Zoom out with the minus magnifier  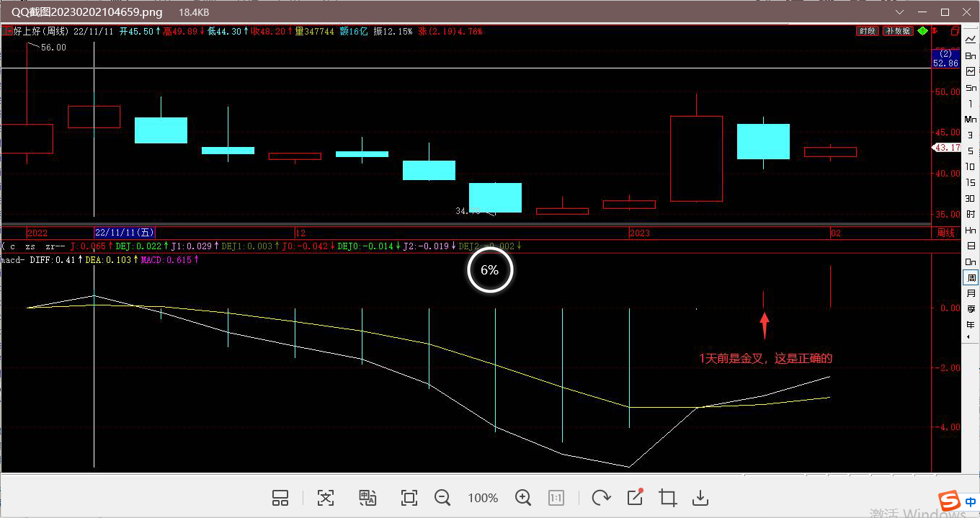(x=442, y=498)
